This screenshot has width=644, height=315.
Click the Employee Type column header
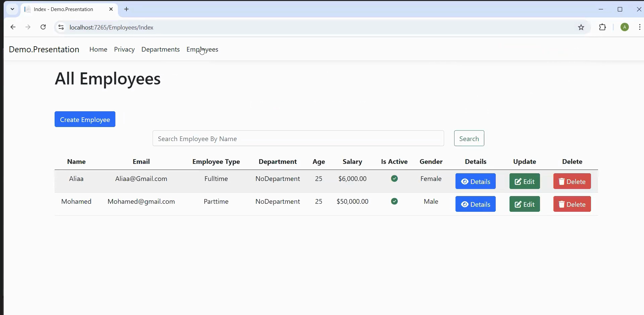pos(216,162)
